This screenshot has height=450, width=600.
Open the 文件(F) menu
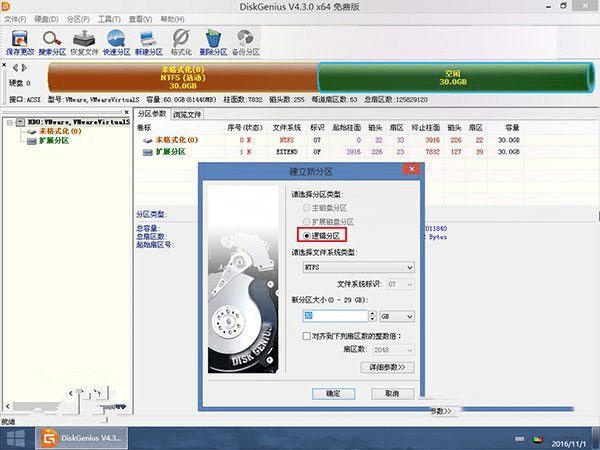click(x=15, y=19)
